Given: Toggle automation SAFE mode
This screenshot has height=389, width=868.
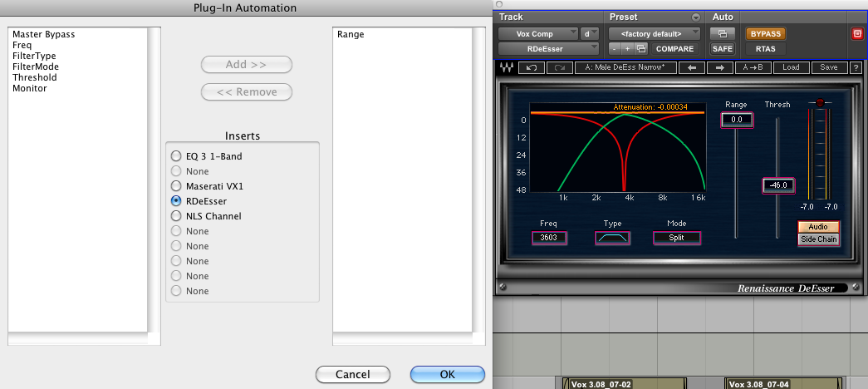Looking at the screenshot, I should (723, 49).
